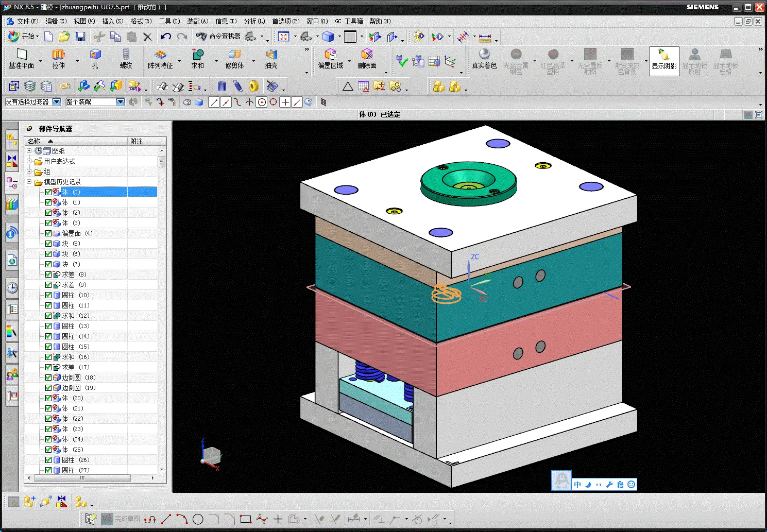767x532 pixels.
Task: Expand the 用户表达式 folder node
Action: [29, 161]
